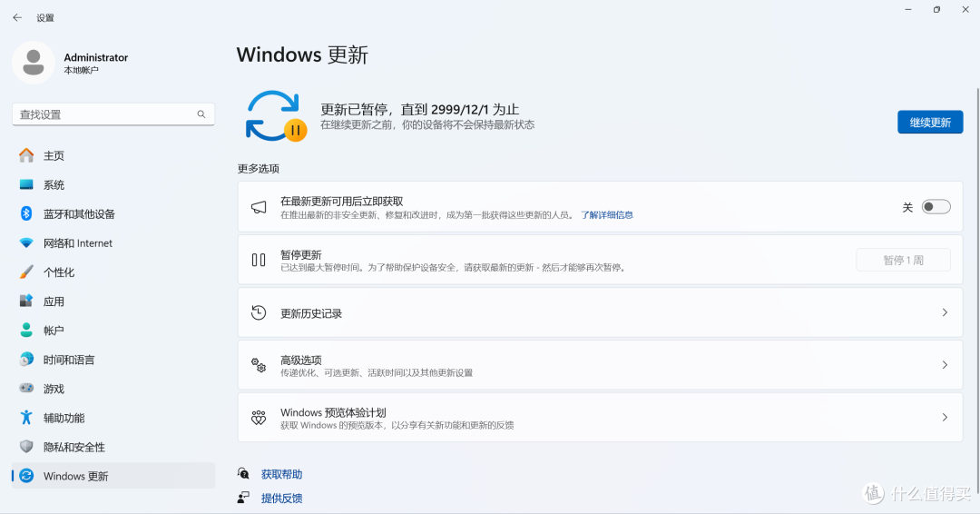Open 帐户 settings from the sidebar
The image size is (980, 514).
pos(113,331)
